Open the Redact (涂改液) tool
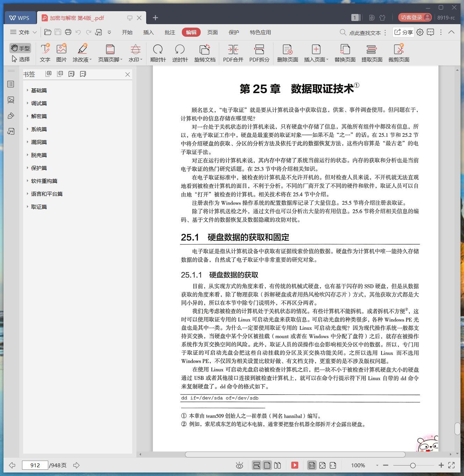464x476 pixels. 82,53
